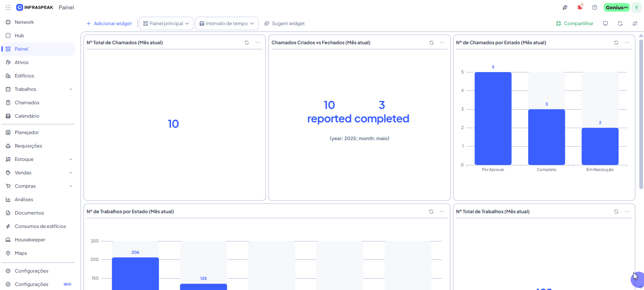The height and width of the screenshot is (290, 644).
Task: Click the floating chat bubble button
Action: click(637, 280)
